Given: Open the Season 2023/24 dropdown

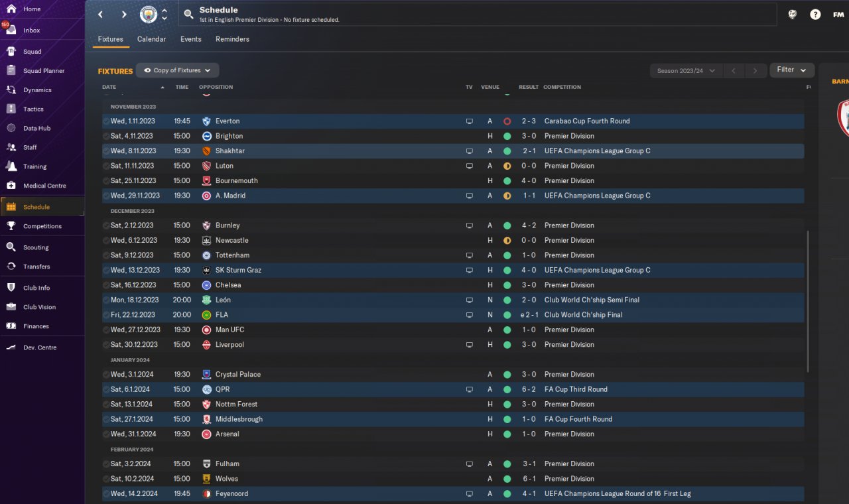Looking at the screenshot, I should (x=686, y=70).
